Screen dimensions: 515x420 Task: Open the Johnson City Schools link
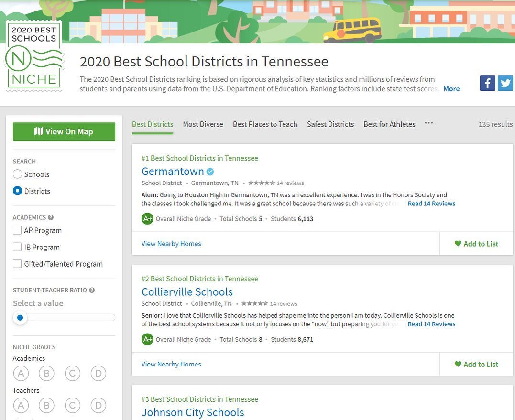tap(193, 412)
